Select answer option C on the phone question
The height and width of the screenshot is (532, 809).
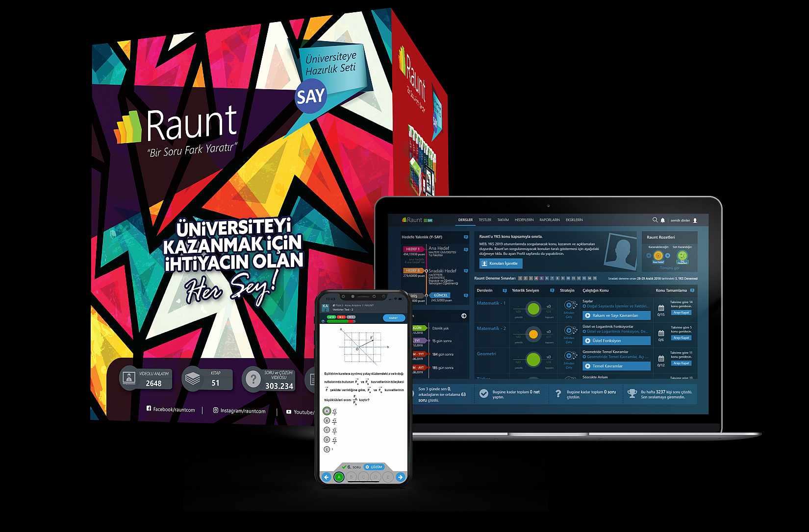tap(327, 430)
